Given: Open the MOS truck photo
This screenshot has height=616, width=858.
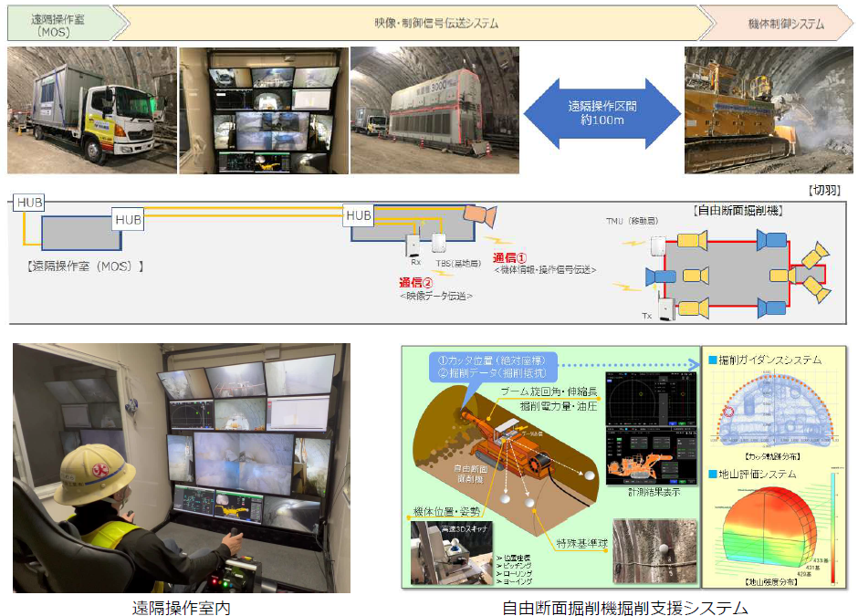Looking at the screenshot, I should click(92, 110).
